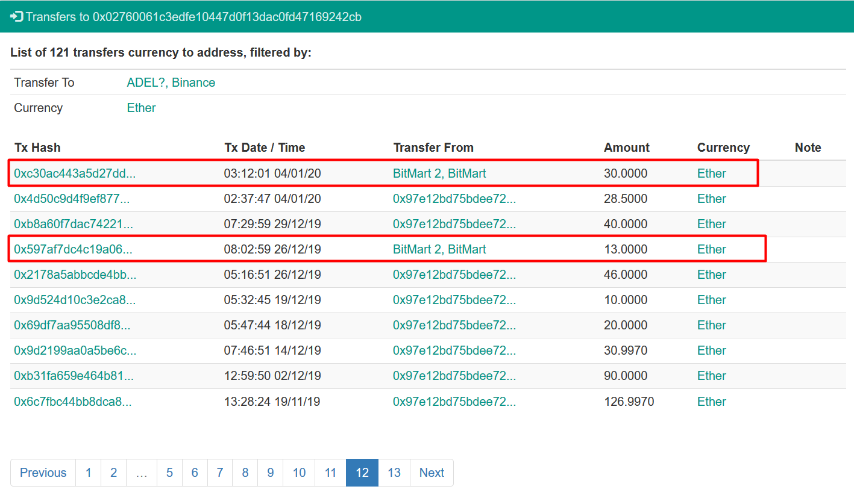Jump to pagination page 10
The image size is (854, 504).
click(299, 473)
